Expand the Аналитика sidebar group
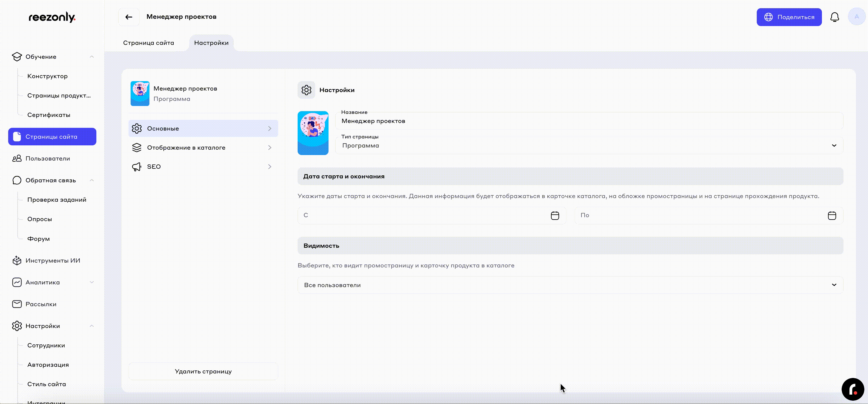 click(92, 282)
